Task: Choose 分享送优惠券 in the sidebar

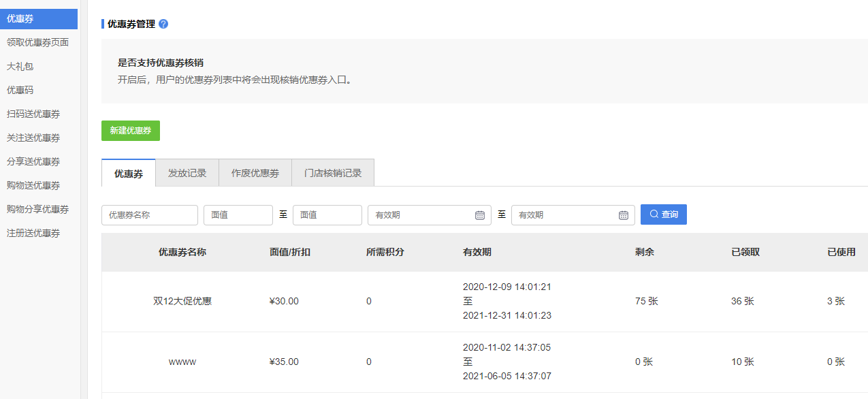Action: click(x=33, y=161)
